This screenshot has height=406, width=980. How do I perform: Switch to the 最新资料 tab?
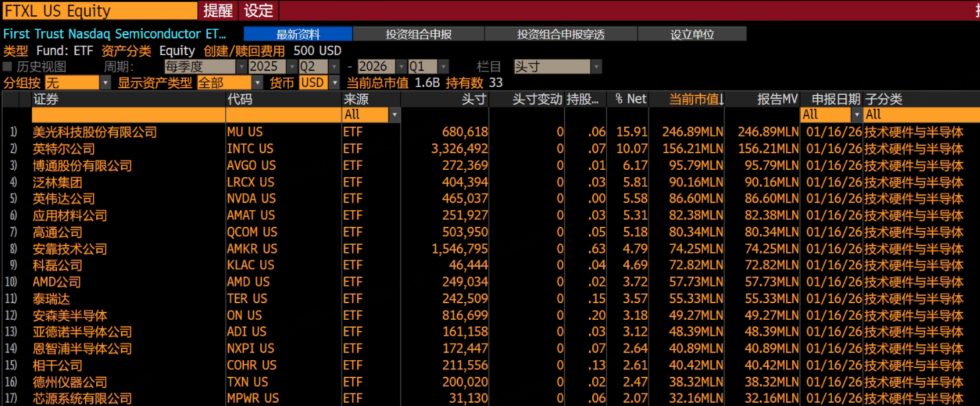pos(298,34)
